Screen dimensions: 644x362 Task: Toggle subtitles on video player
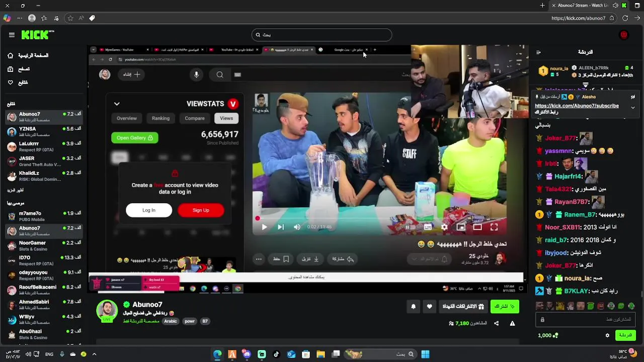428,227
